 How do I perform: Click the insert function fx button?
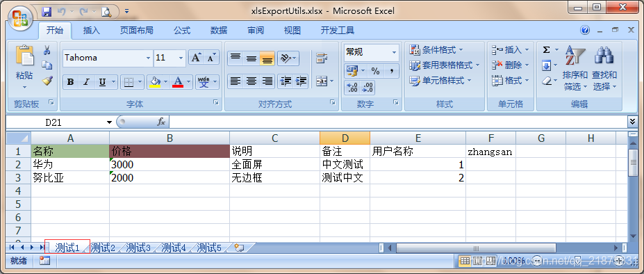tap(161, 122)
